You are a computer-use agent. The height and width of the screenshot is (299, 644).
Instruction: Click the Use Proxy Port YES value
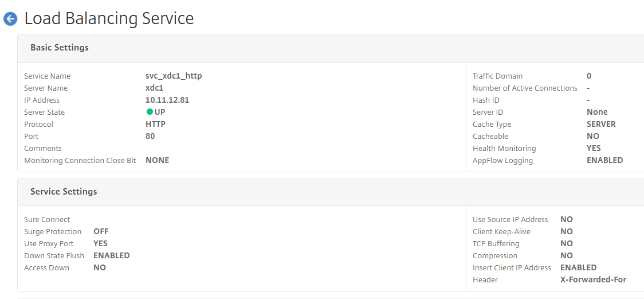[x=100, y=243]
